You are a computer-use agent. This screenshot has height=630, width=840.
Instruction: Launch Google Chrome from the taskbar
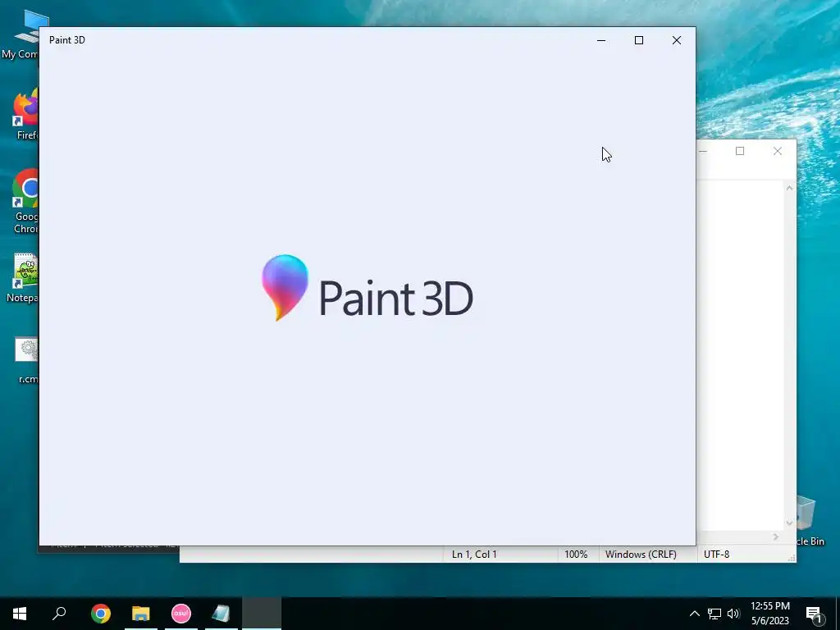click(x=101, y=614)
